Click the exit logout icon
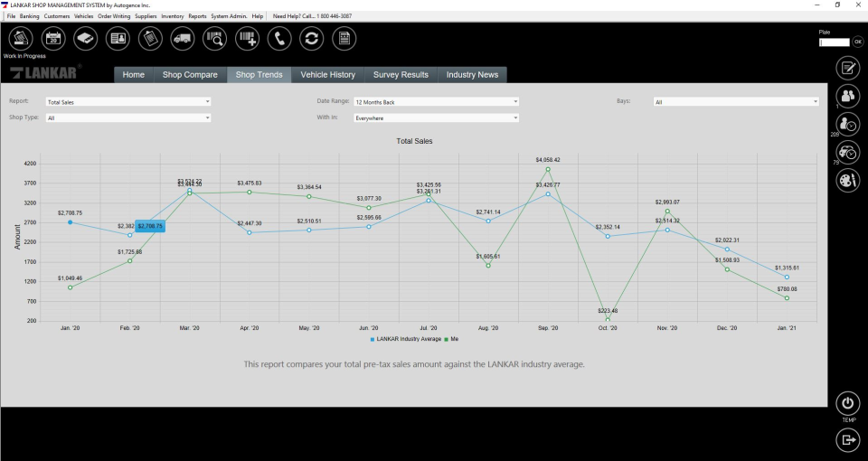The height and width of the screenshot is (461, 868). (x=847, y=440)
